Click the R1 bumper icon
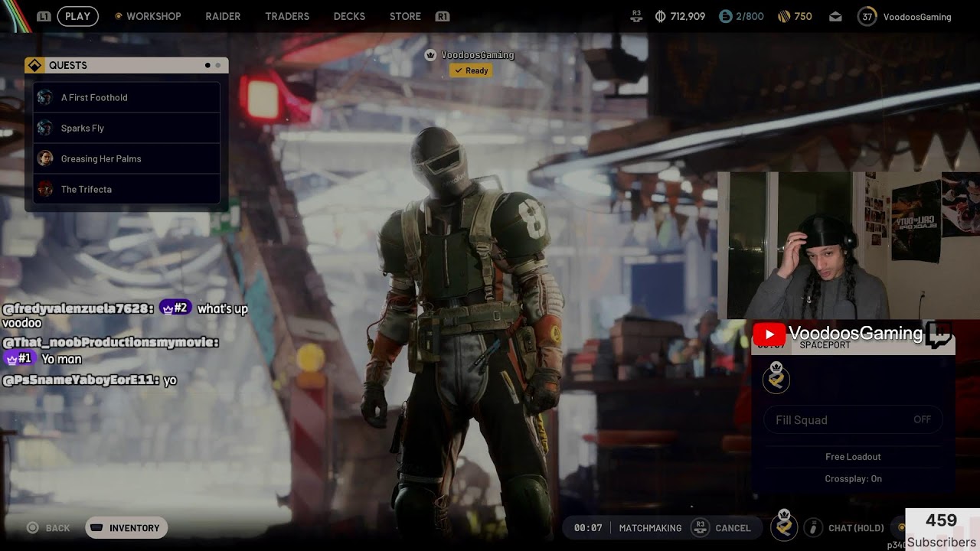980x551 pixels. click(442, 16)
